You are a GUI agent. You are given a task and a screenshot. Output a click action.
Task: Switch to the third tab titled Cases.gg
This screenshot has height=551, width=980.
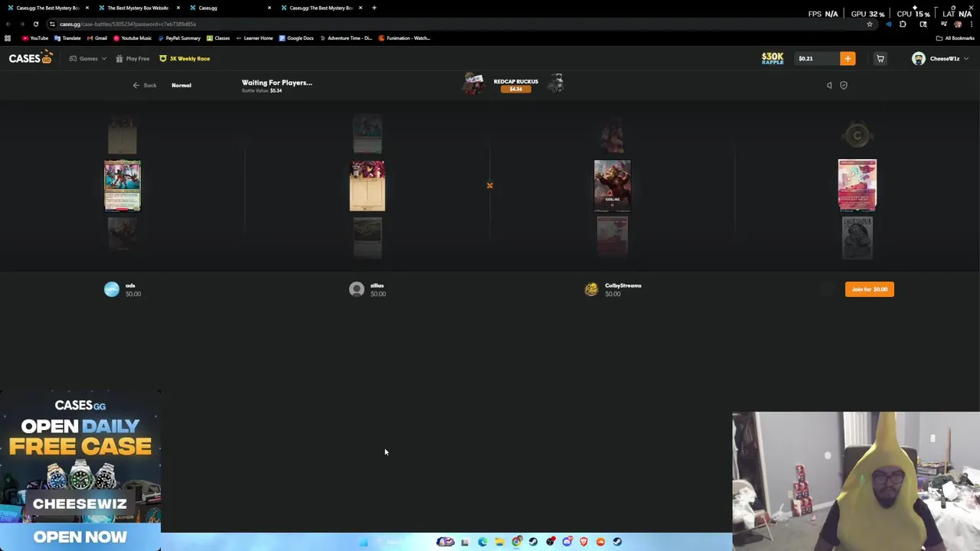(230, 8)
